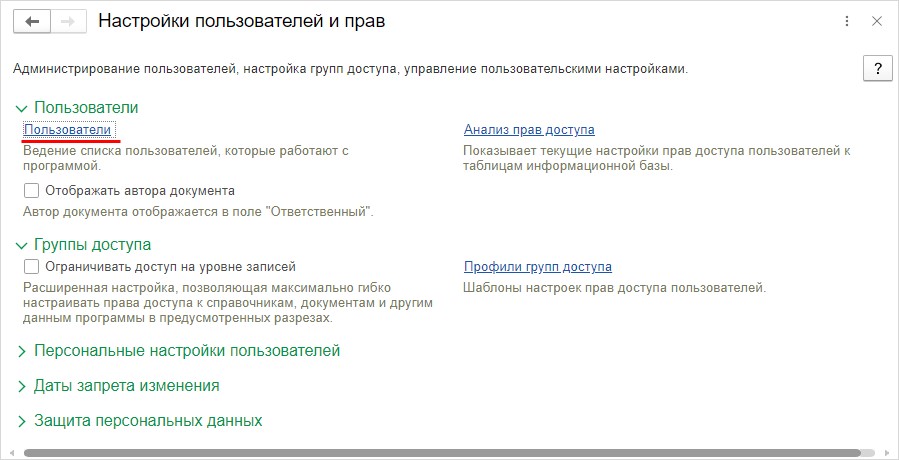
Task: Click the scrollbar left arrow
Action: tap(12, 453)
